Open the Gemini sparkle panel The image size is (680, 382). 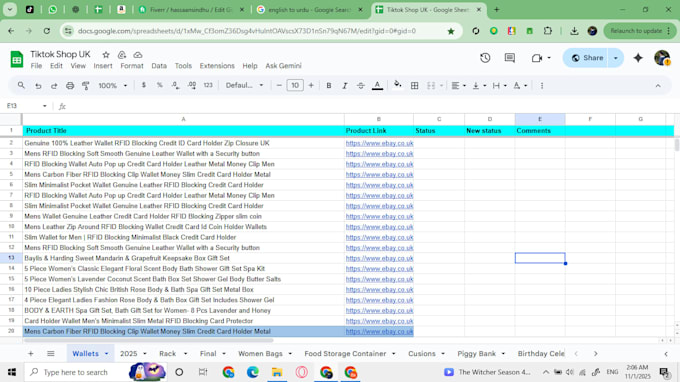tap(638, 58)
